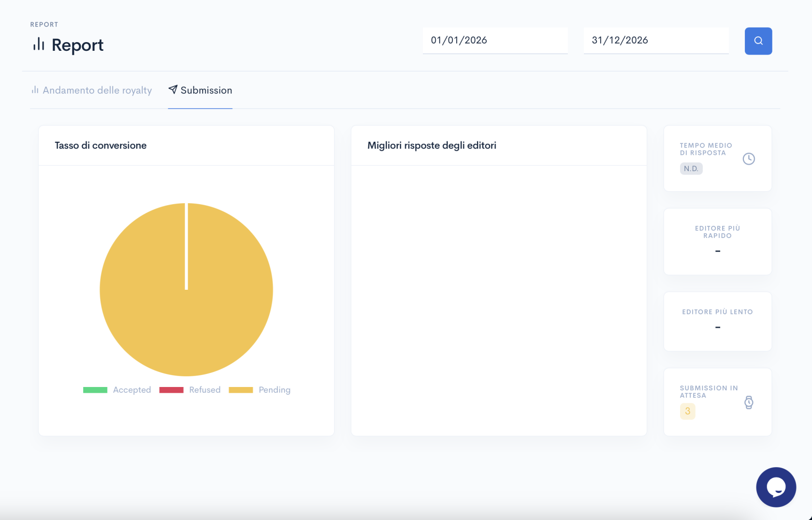Click the clock icon in Tempo medio card
This screenshot has width=812, height=520.
[x=748, y=159]
